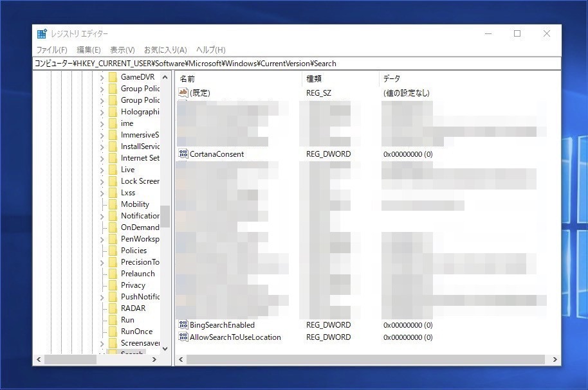Select the (既定) default value name
Screen dimensions: 588x390
pos(200,93)
